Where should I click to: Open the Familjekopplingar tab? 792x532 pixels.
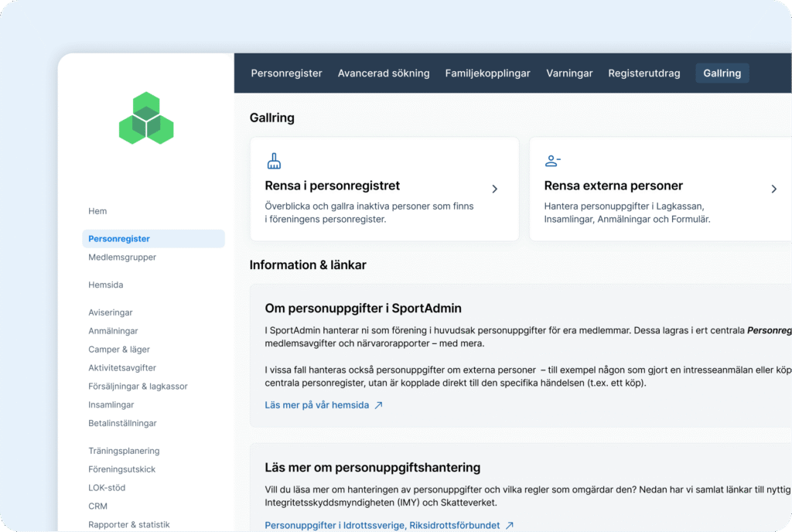click(487, 73)
